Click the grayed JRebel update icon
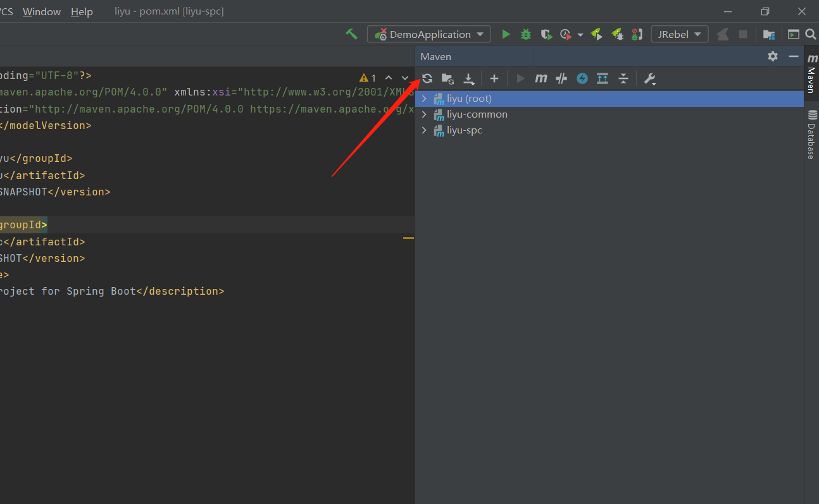 (x=722, y=34)
